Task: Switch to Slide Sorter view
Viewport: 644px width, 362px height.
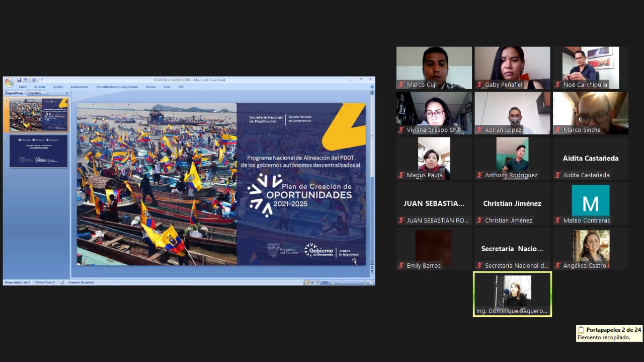Action: click(312, 282)
